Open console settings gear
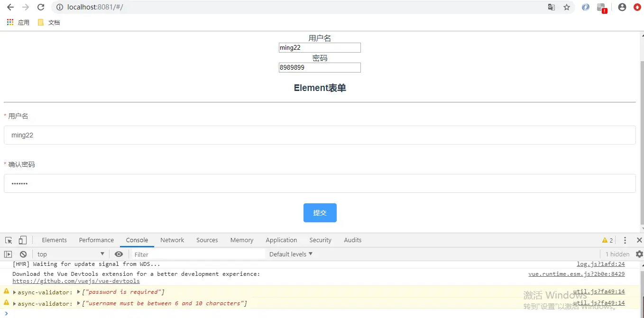This screenshot has height=318, width=644. click(639, 254)
